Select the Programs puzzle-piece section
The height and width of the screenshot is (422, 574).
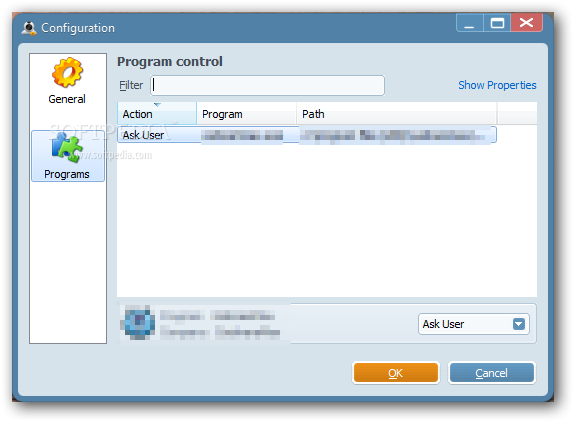pyautogui.click(x=68, y=156)
